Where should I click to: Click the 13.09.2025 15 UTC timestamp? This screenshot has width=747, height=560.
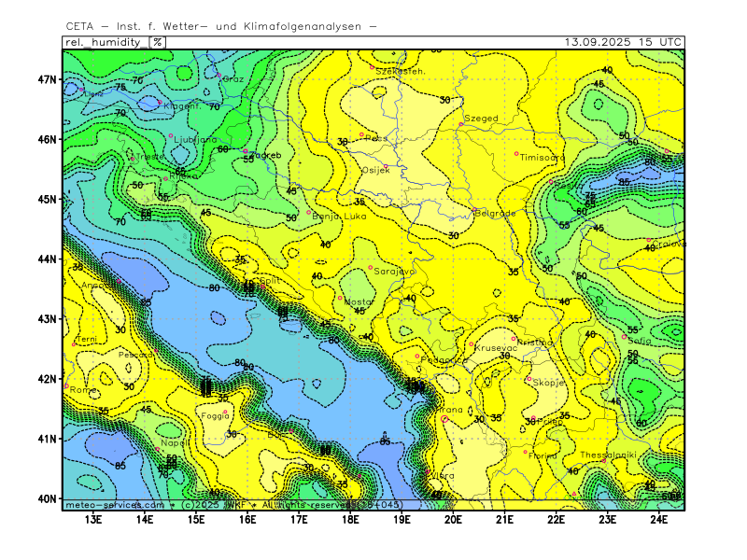pyautogui.click(x=623, y=42)
